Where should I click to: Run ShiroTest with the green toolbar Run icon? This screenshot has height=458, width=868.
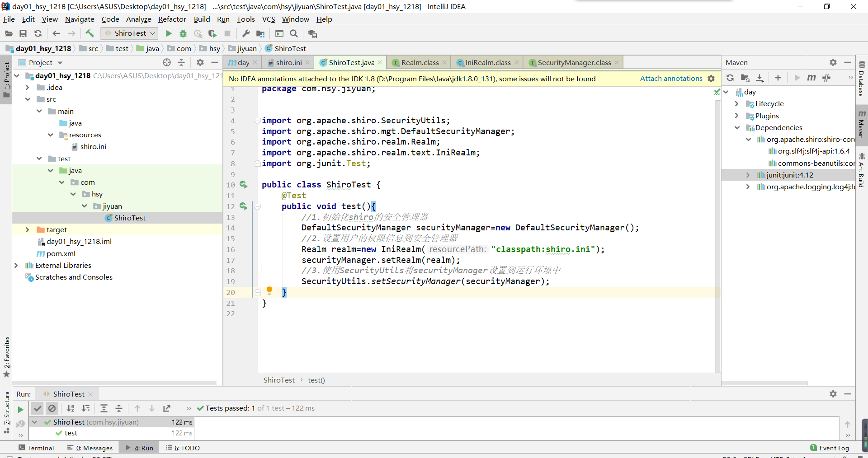[169, 33]
